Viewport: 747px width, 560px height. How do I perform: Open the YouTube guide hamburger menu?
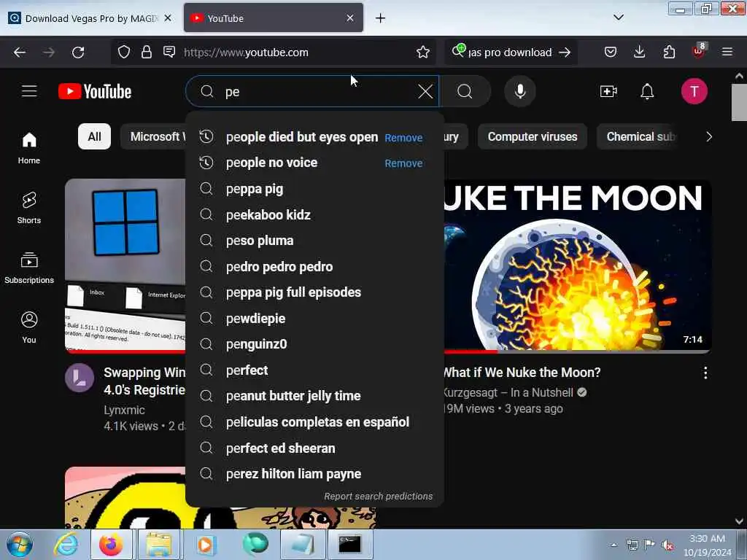[x=29, y=91]
